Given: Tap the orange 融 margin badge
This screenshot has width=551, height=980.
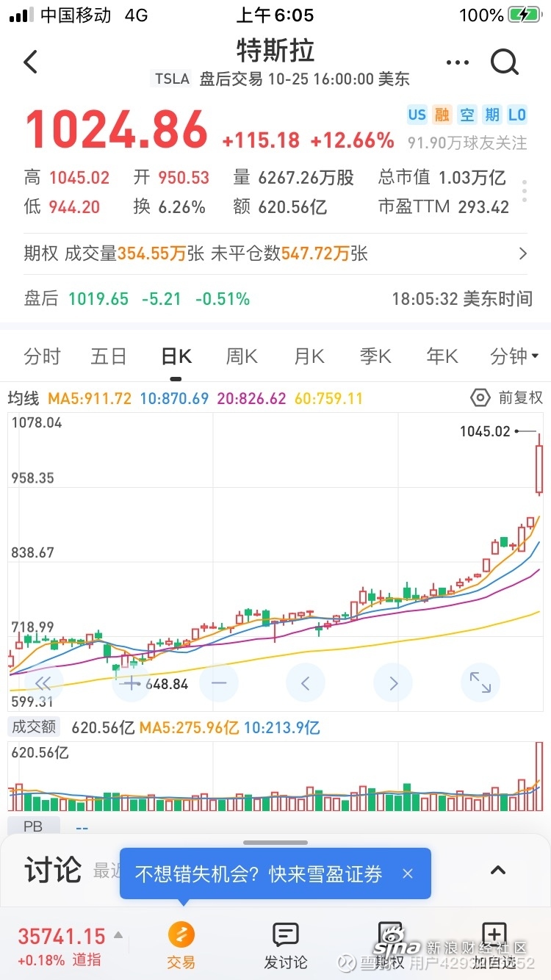Looking at the screenshot, I should [x=442, y=114].
